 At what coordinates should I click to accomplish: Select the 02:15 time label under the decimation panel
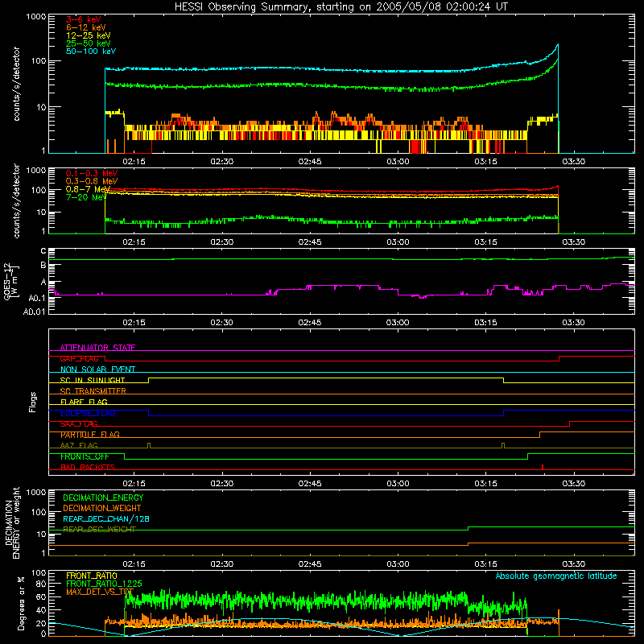pos(134,564)
